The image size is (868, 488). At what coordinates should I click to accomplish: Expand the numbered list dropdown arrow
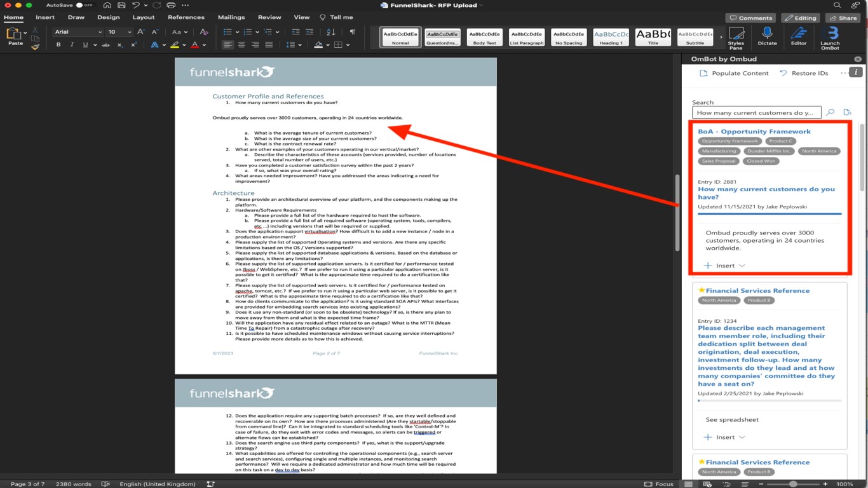[257, 32]
